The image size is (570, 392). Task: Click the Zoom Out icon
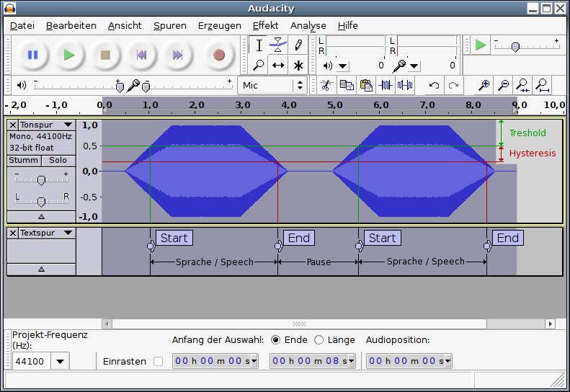[x=504, y=86]
